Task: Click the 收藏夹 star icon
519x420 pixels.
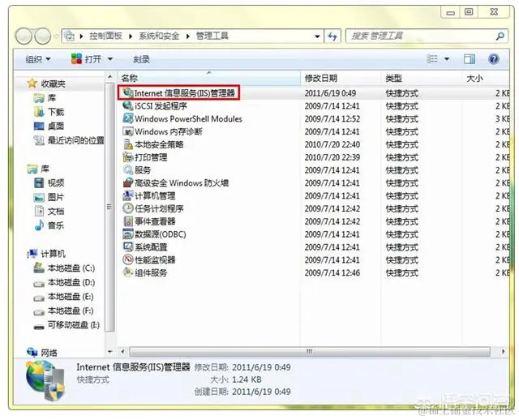Action: (x=32, y=84)
